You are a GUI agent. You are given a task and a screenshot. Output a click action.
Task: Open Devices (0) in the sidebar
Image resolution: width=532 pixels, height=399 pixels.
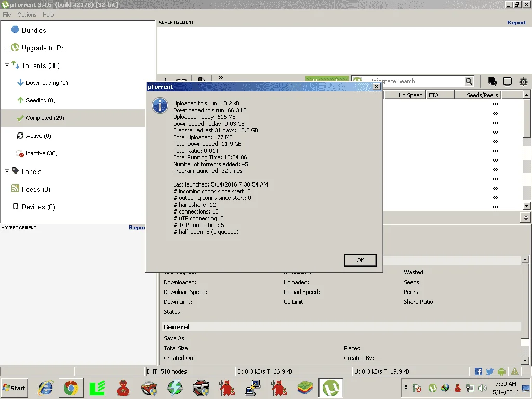coord(38,207)
